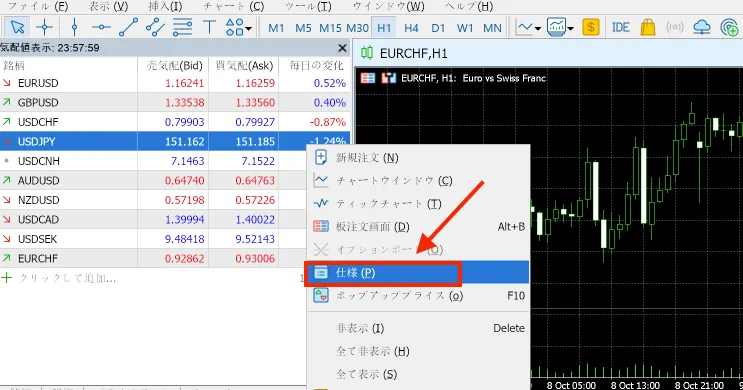This screenshot has width=743, height=390.
Task: Select the USDJPY symbol row
Action: tap(175, 141)
